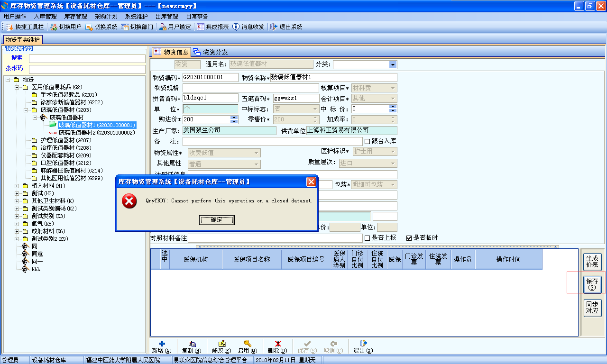Image resolution: width=607 pixels, height=364 pixels.
Task: Select tree item kkk
Action: point(36,269)
